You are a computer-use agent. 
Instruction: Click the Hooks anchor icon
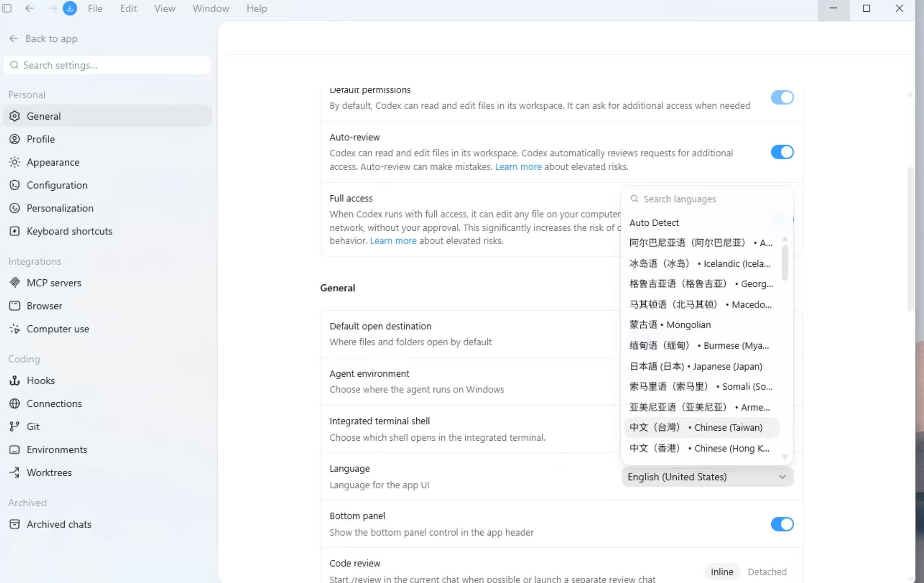coord(15,380)
